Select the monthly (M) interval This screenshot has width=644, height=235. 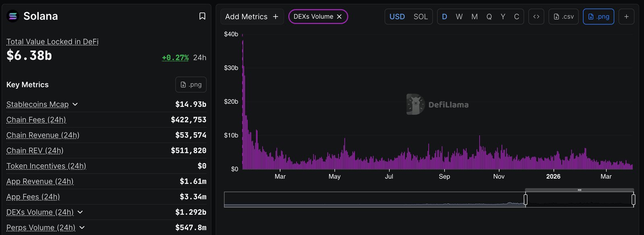tap(475, 17)
